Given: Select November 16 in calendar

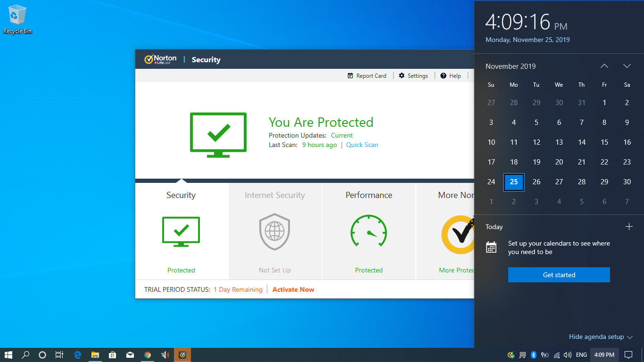Looking at the screenshot, I should point(627,142).
